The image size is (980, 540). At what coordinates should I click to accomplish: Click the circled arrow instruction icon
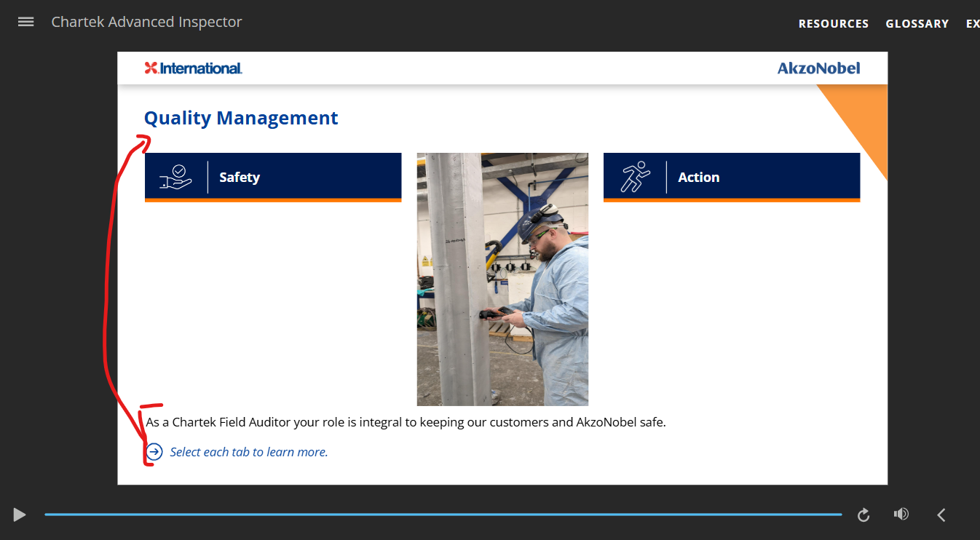click(x=154, y=452)
